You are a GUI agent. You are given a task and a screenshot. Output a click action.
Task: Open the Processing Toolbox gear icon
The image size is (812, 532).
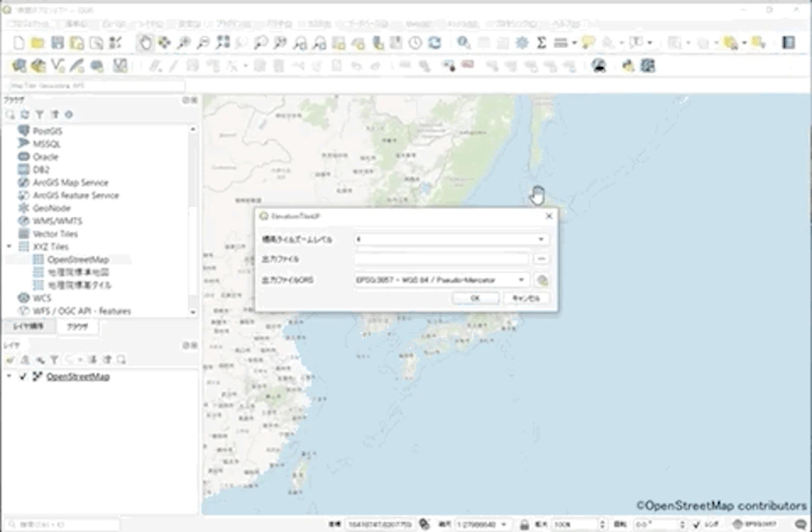click(x=522, y=43)
